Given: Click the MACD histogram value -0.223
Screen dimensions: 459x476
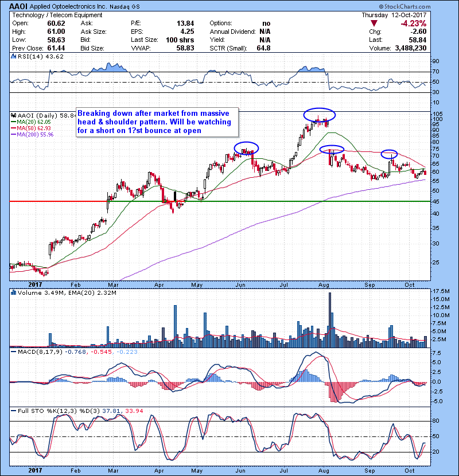Looking at the screenshot, I should tap(127, 352).
